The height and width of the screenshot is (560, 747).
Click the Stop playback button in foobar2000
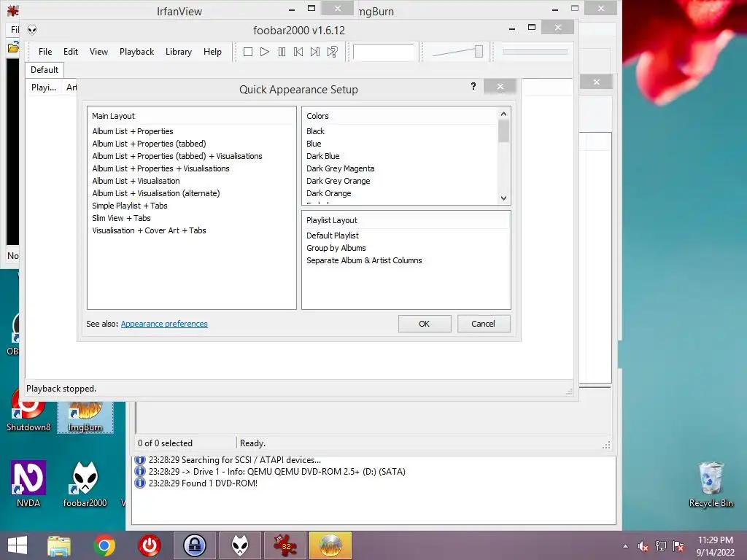(x=248, y=52)
